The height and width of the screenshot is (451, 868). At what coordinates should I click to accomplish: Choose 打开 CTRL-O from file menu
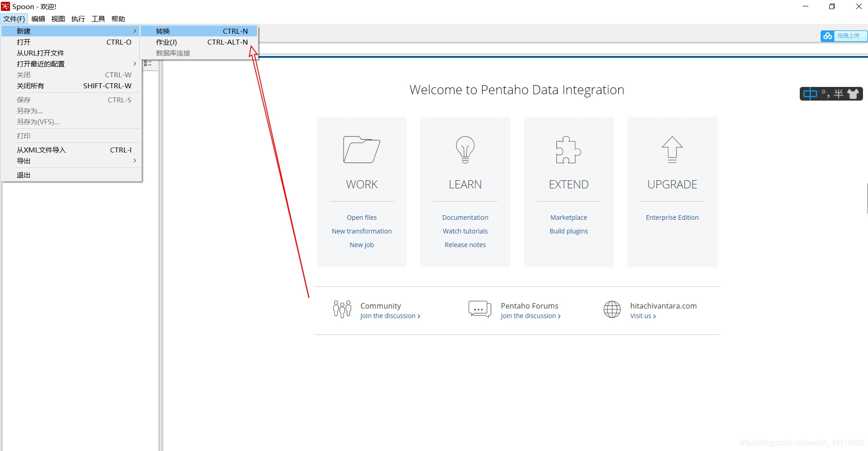coord(71,42)
